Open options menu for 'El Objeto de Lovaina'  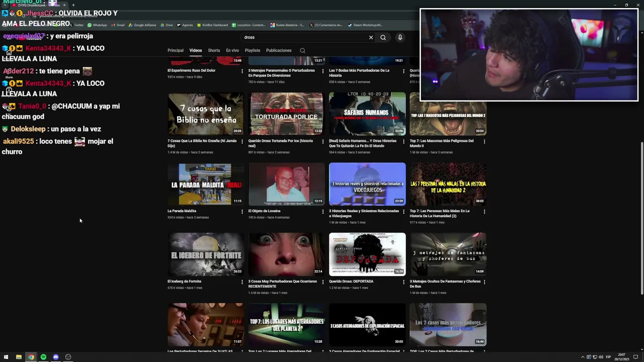323,212
